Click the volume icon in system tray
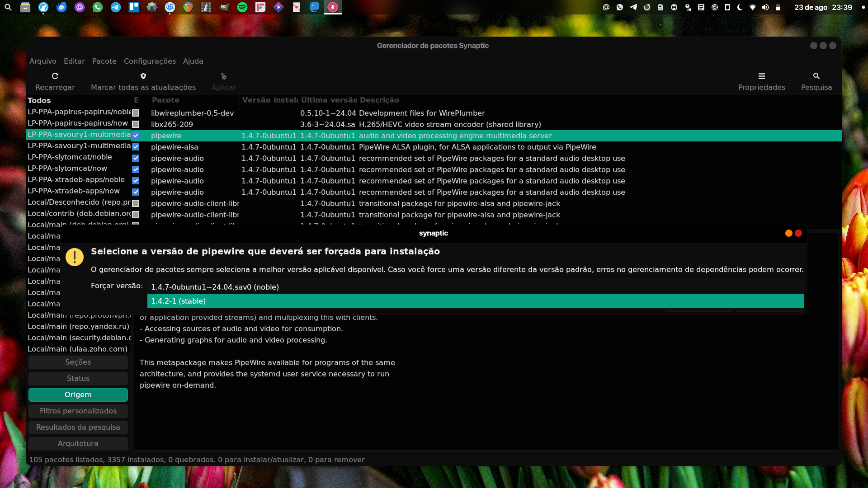868x488 pixels. click(x=765, y=7)
